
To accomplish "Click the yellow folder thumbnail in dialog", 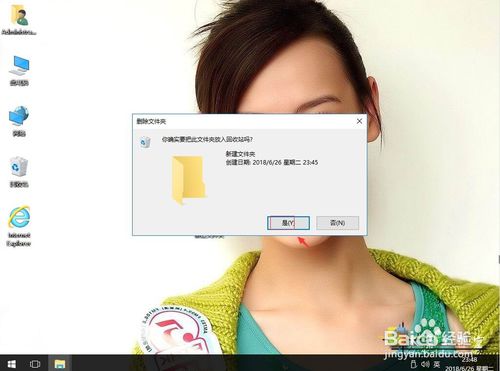I will (188, 180).
